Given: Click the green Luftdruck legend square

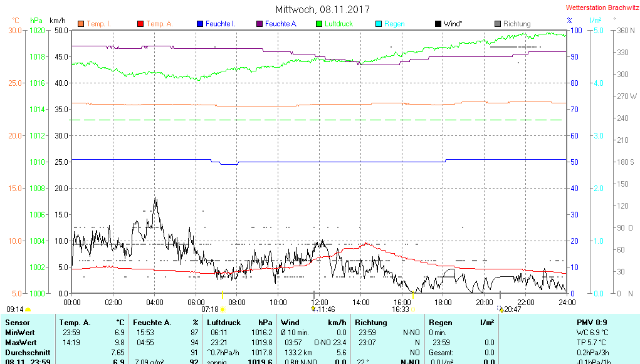Looking at the screenshot, I should tap(319, 24).
